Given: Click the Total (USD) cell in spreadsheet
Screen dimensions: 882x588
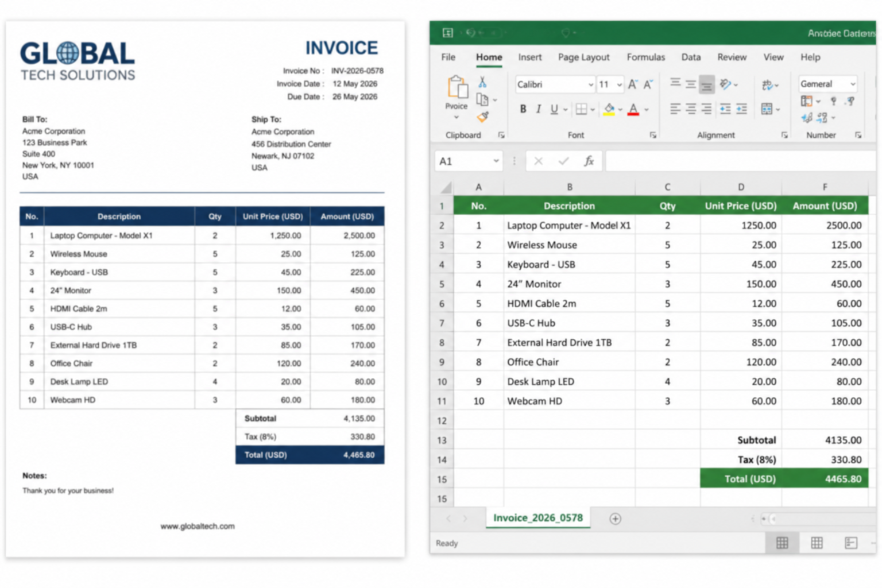Looking at the screenshot, I should click(x=741, y=479).
